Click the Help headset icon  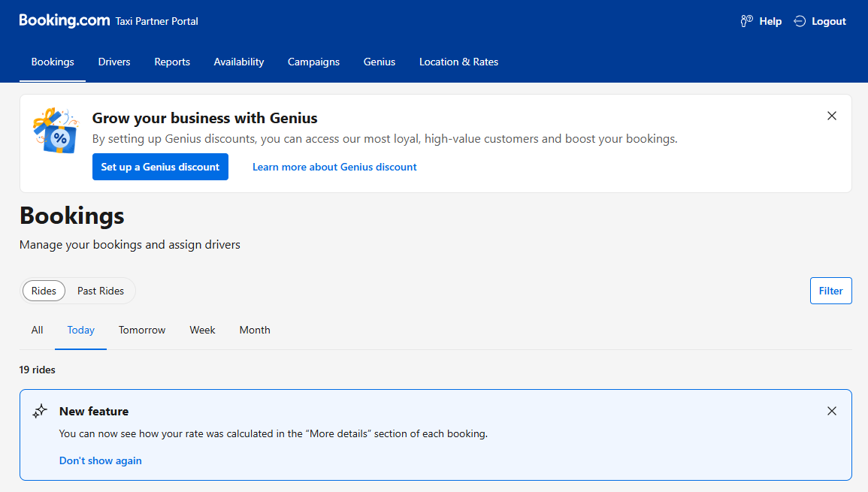[x=747, y=21]
